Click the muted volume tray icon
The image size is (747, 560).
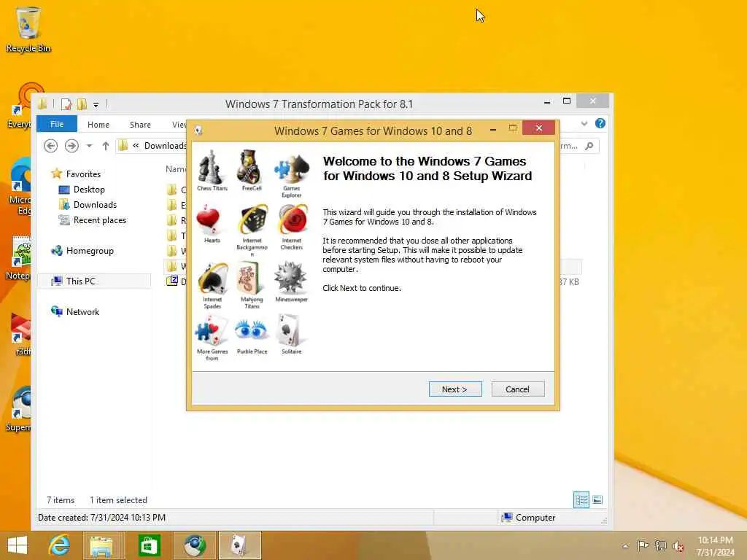pos(678,546)
